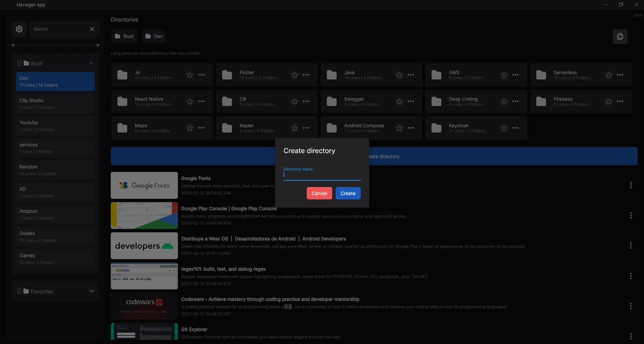The height and width of the screenshot is (344, 644).
Task: Open the Google Play Console thumbnail
Action: [144, 216]
